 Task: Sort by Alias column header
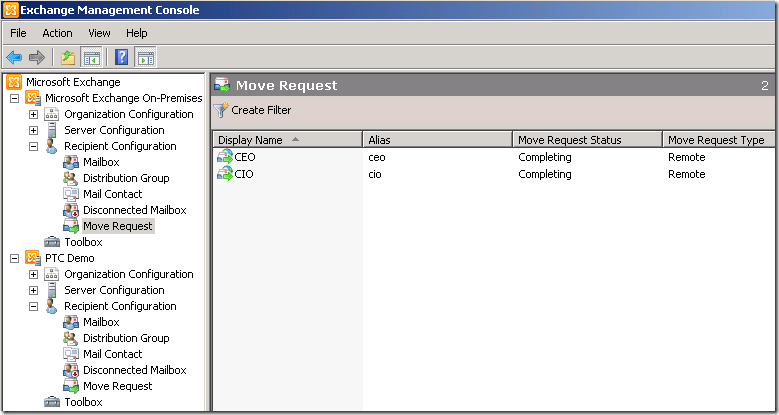pos(438,140)
